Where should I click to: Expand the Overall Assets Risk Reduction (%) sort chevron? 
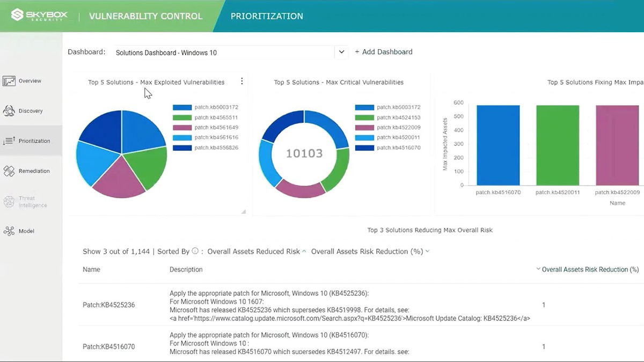[427, 251]
